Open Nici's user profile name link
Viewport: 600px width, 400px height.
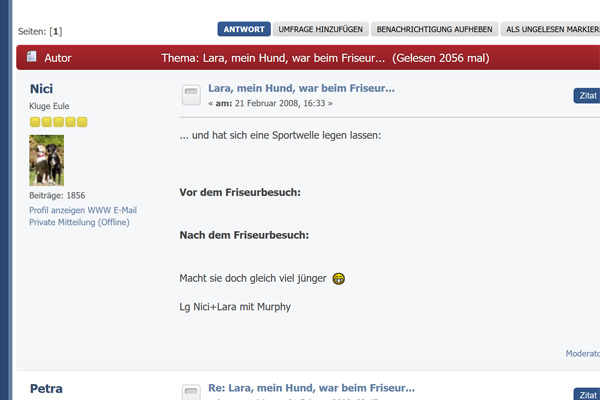click(x=42, y=89)
